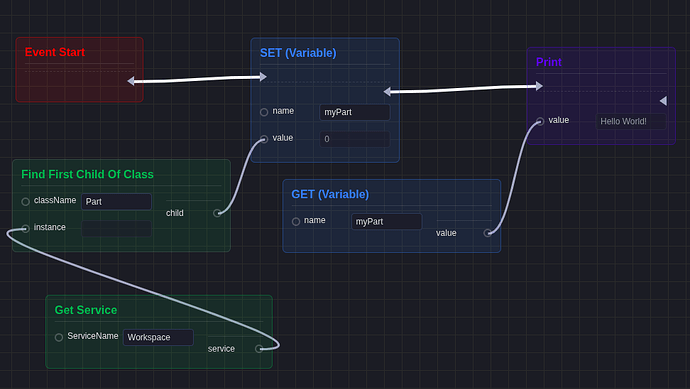Viewport: 690px width, 389px height.
Task: Click the 'service' output label
Action: coord(221,349)
